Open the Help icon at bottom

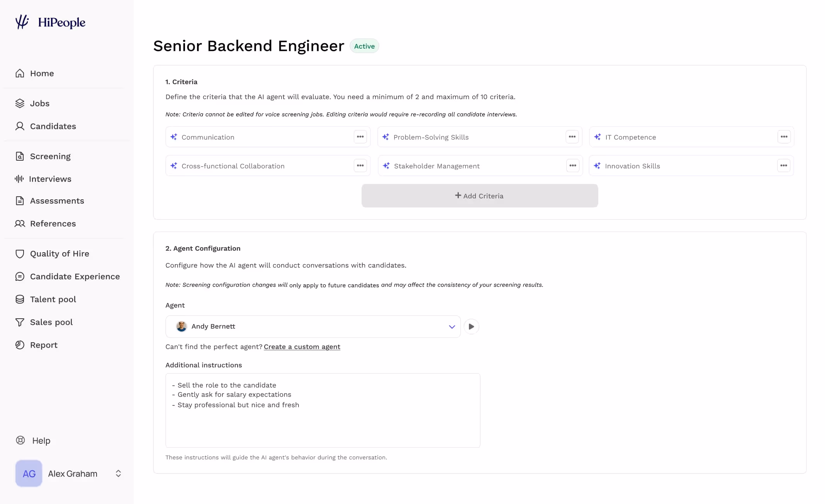[20, 440]
